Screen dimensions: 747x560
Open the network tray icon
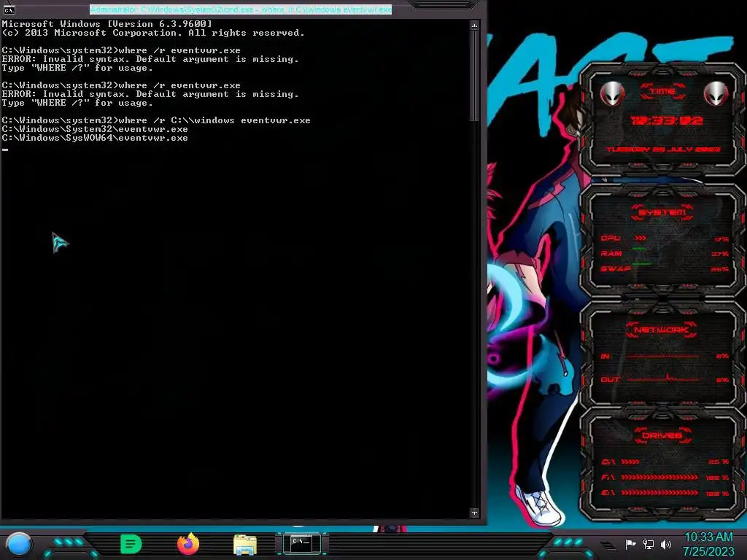pos(648,544)
